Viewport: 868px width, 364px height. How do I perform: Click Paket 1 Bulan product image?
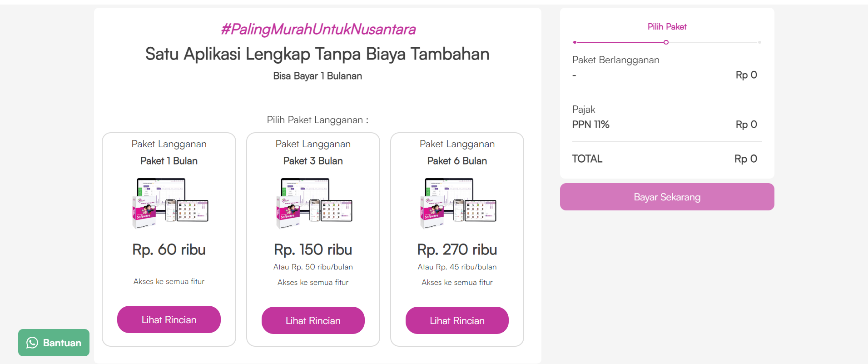coord(170,203)
